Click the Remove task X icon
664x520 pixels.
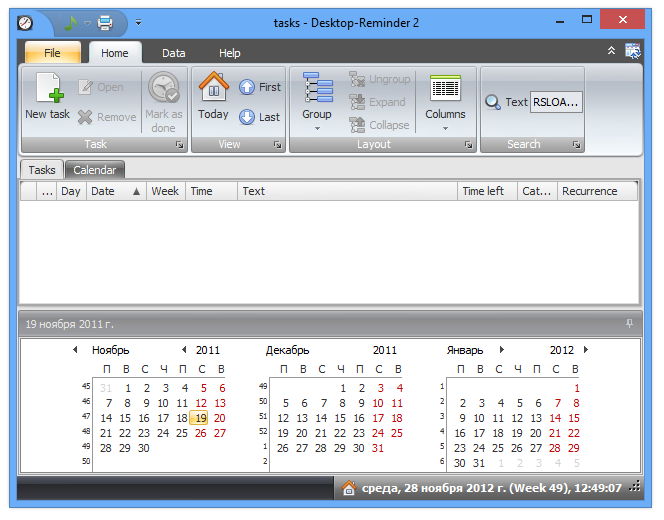coord(85,117)
